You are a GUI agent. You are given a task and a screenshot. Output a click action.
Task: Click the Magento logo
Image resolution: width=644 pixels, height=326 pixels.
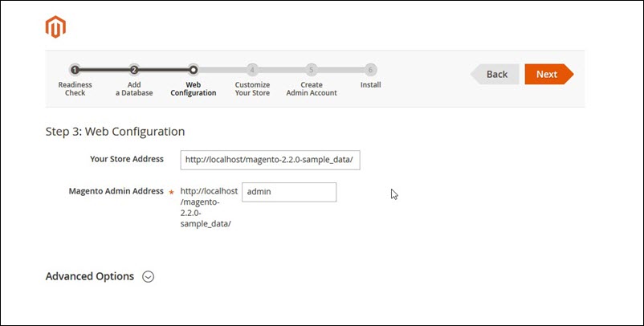[55, 27]
